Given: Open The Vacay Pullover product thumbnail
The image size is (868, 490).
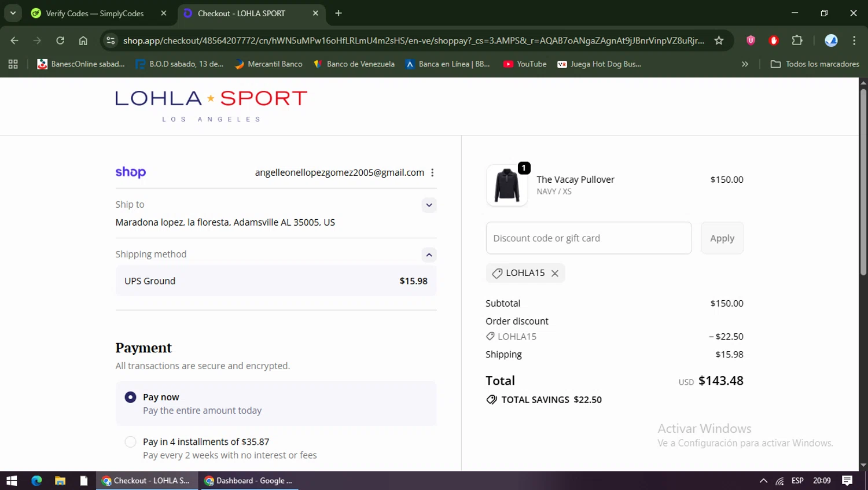Looking at the screenshot, I should pos(507,185).
